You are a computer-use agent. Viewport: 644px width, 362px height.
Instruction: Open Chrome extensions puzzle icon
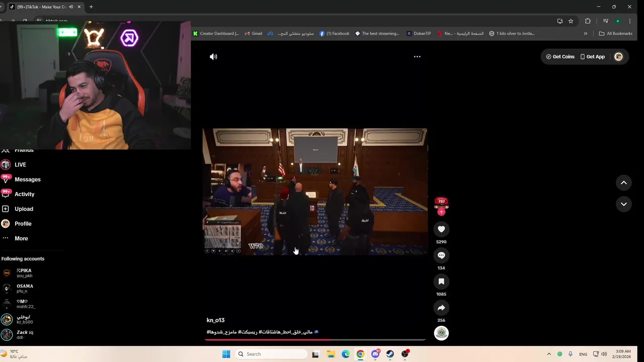pos(588,21)
